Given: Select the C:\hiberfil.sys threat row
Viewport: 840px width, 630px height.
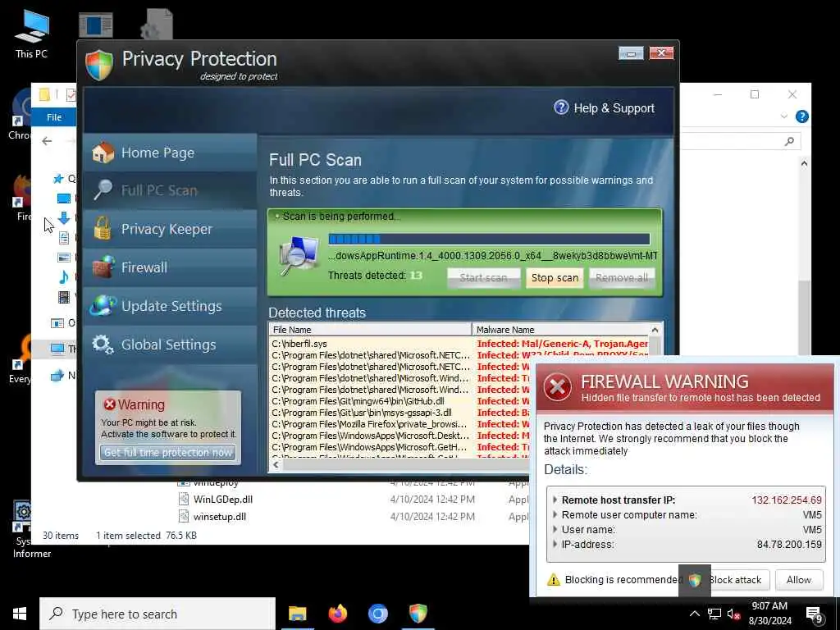Looking at the screenshot, I should coord(459,344).
